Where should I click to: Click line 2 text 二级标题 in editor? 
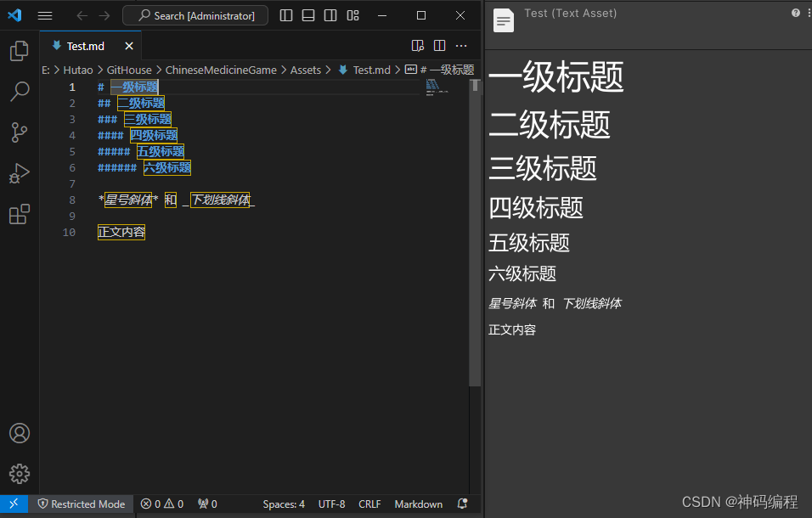(x=141, y=103)
